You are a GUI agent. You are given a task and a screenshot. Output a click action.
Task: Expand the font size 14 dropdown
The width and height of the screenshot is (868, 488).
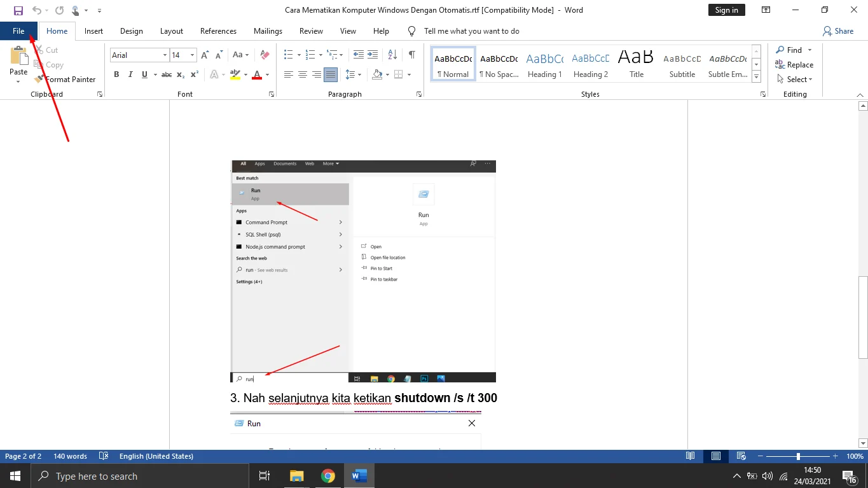coord(193,55)
